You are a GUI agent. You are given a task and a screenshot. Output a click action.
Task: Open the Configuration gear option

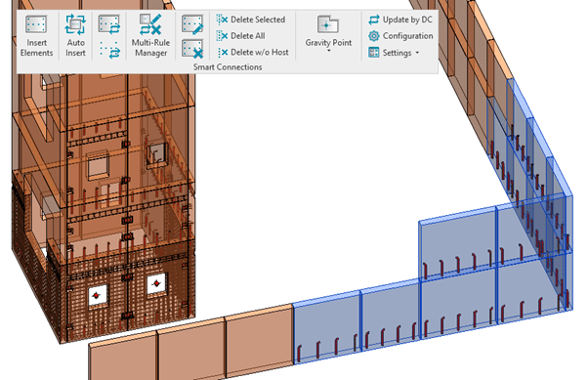[400, 36]
